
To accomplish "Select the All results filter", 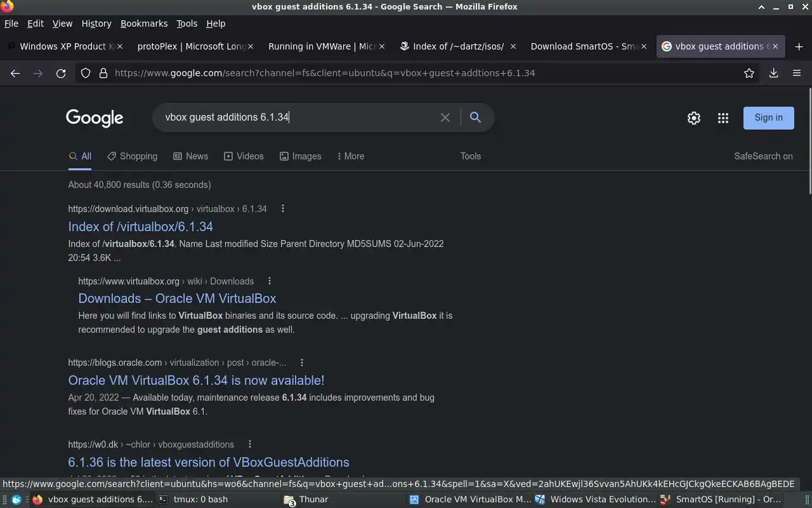I will pyautogui.click(x=80, y=156).
